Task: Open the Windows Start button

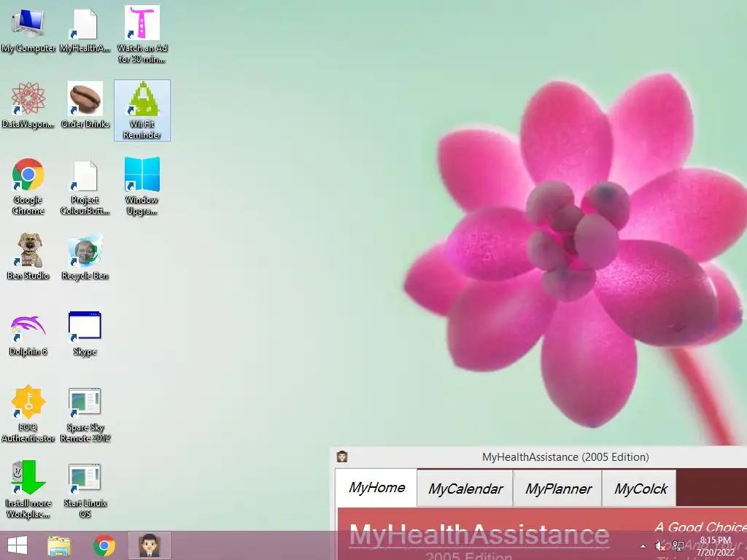Action: (18, 545)
